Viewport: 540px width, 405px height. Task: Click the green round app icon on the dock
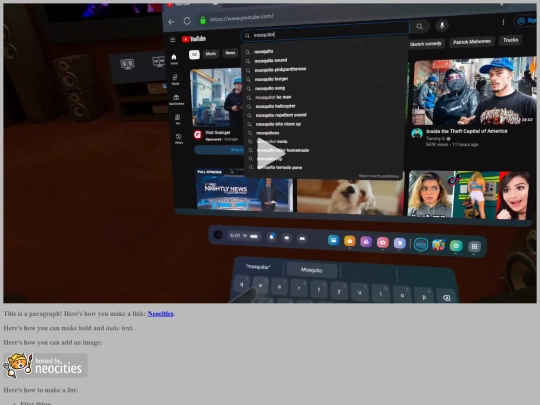[456, 246]
